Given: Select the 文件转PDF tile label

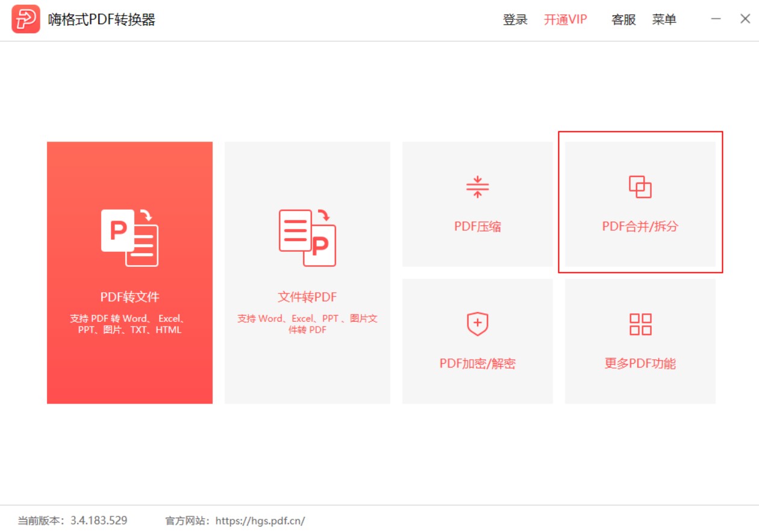Looking at the screenshot, I should tap(307, 297).
